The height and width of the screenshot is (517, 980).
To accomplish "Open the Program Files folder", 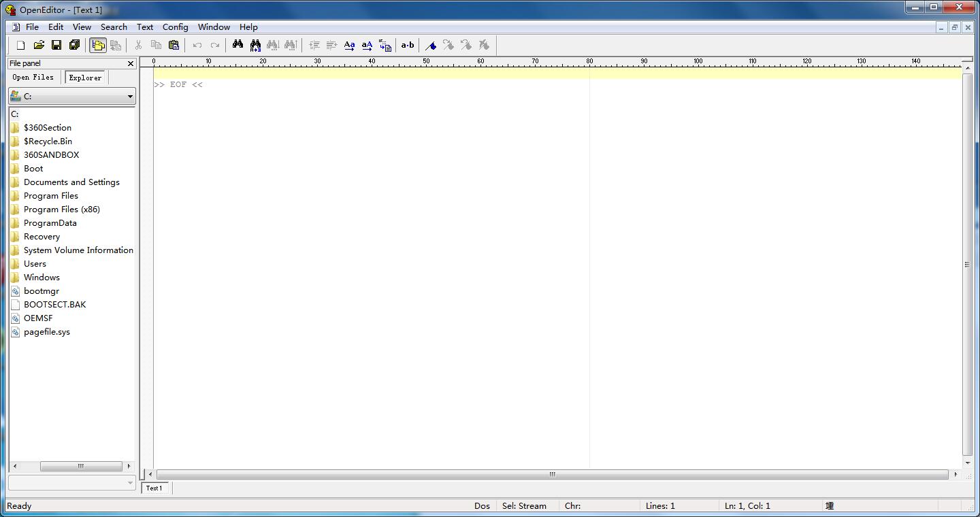I will pos(50,195).
